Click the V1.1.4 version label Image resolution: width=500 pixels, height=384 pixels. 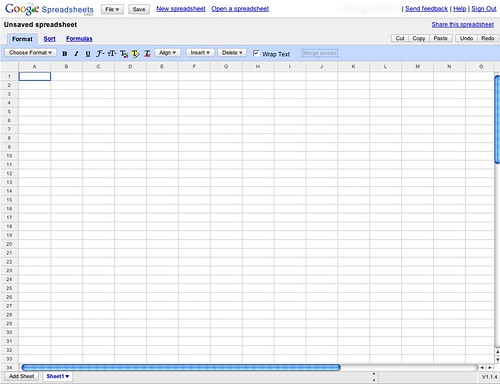coord(489,377)
